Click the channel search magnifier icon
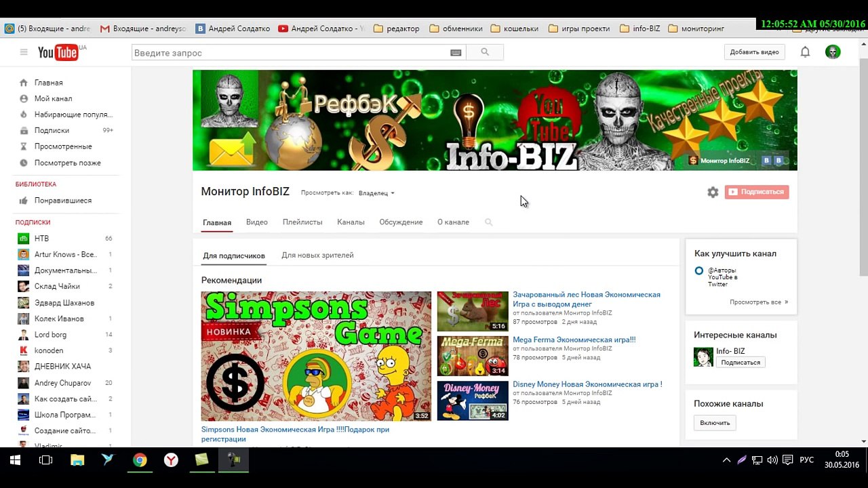The height and width of the screenshot is (488, 868). coord(488,222)
